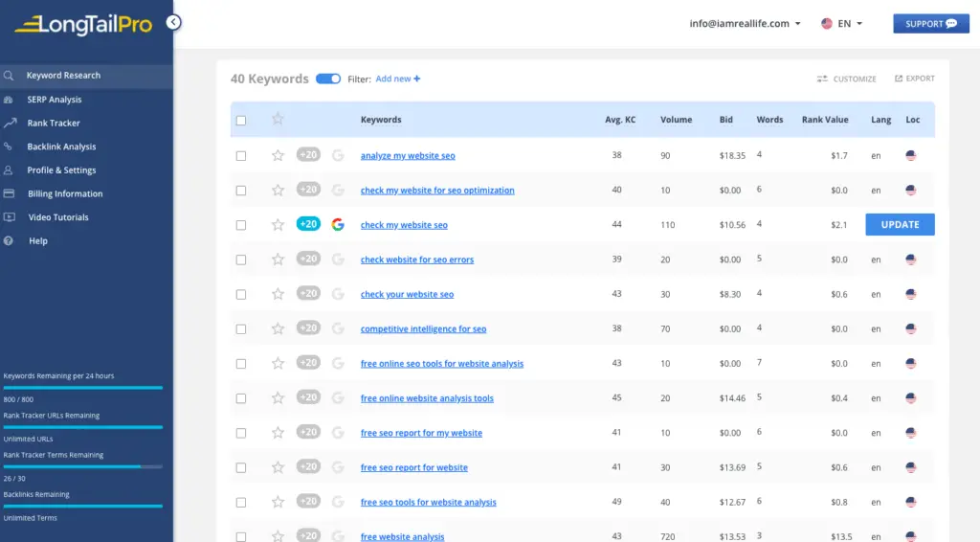Sort by the Words column header
The width and height of the screenshot is (980, 542).
(769, 120)
